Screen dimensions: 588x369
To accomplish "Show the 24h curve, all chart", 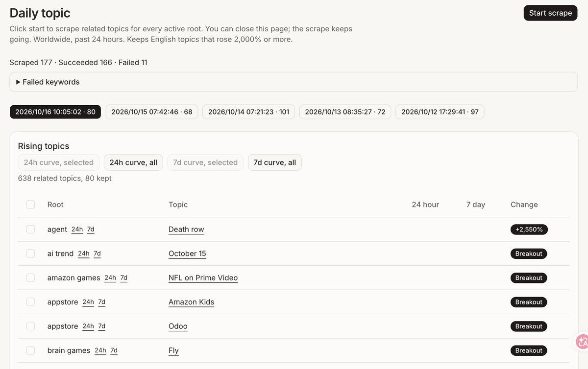I will 133,162.
